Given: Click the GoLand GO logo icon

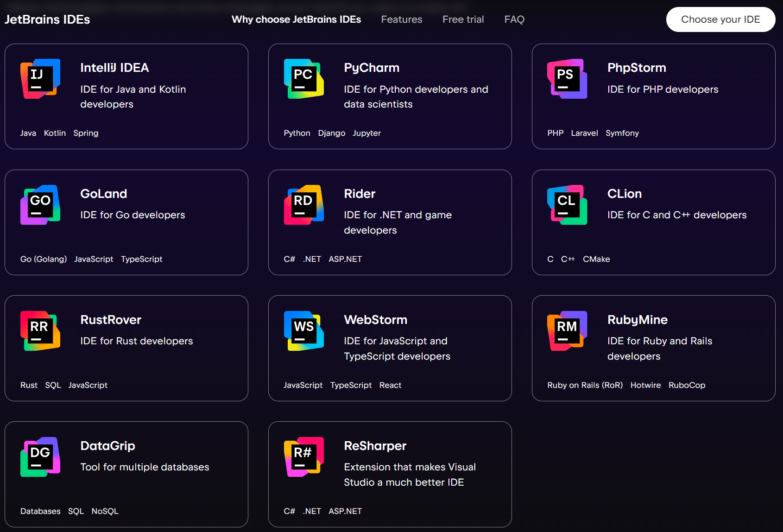Looking at the screenshot, I should point(40,205).
